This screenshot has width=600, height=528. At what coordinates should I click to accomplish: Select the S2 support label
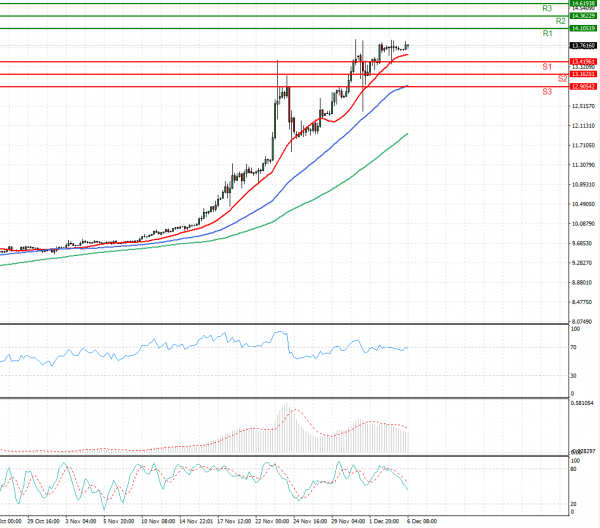click(562, 78)
